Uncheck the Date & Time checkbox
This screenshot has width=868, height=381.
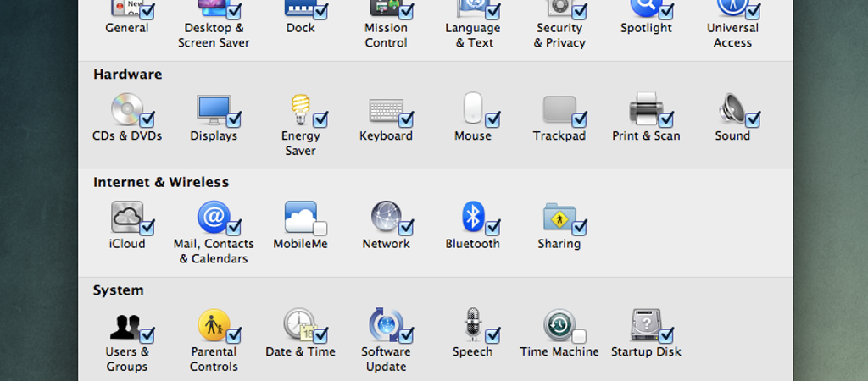click(x=320, y=335)
